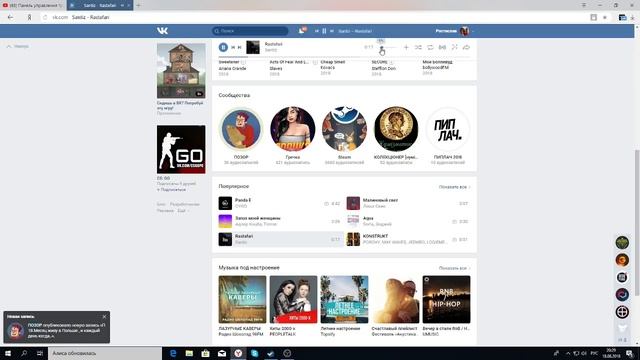Open Хиты 2000-х playlist cover

[x=293, y=299]
